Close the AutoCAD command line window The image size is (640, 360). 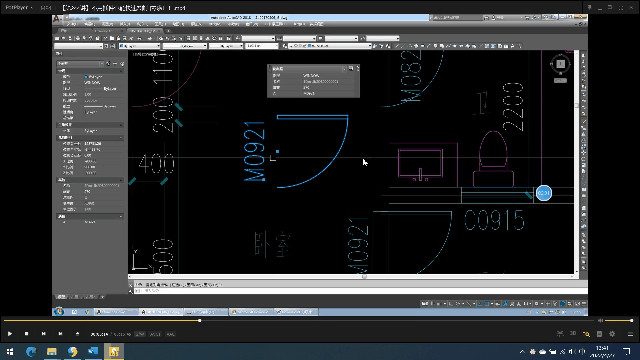tap(131, 284)
